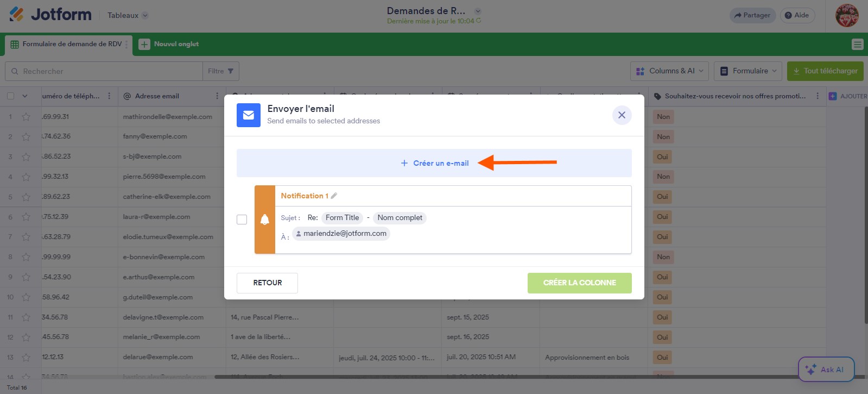
Task: Add a Nouvel onglet tab
Action: coord(169,44)
